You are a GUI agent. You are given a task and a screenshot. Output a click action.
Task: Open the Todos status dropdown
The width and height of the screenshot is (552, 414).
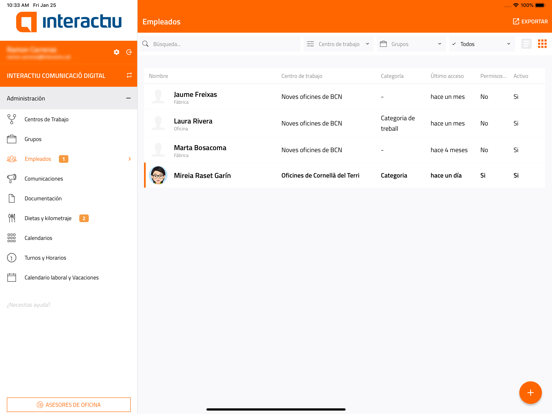(481, 44)
